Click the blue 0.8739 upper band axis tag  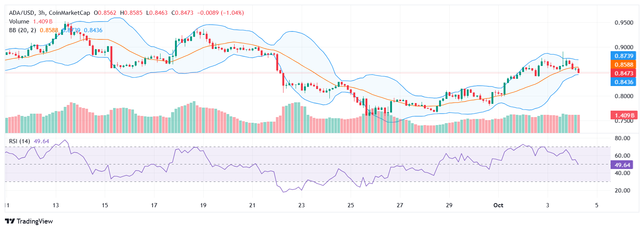624,56
